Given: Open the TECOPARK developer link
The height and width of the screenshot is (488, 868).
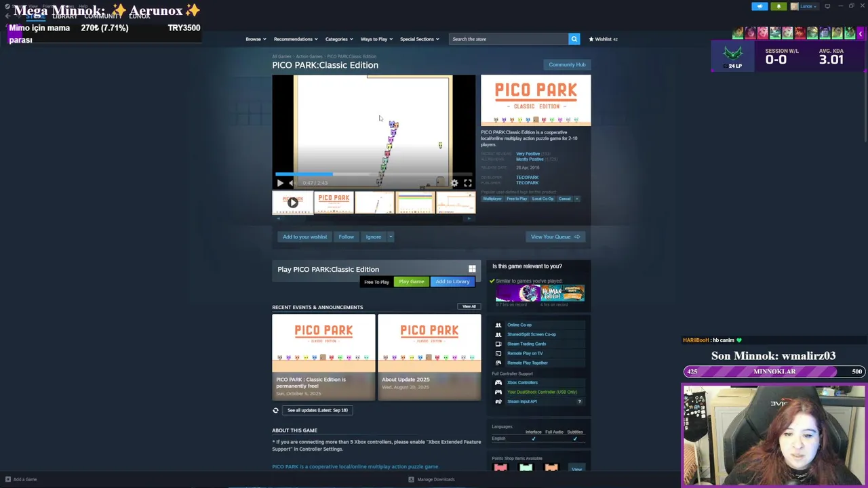Looking at the screenshot, I should tap(527, 178).
